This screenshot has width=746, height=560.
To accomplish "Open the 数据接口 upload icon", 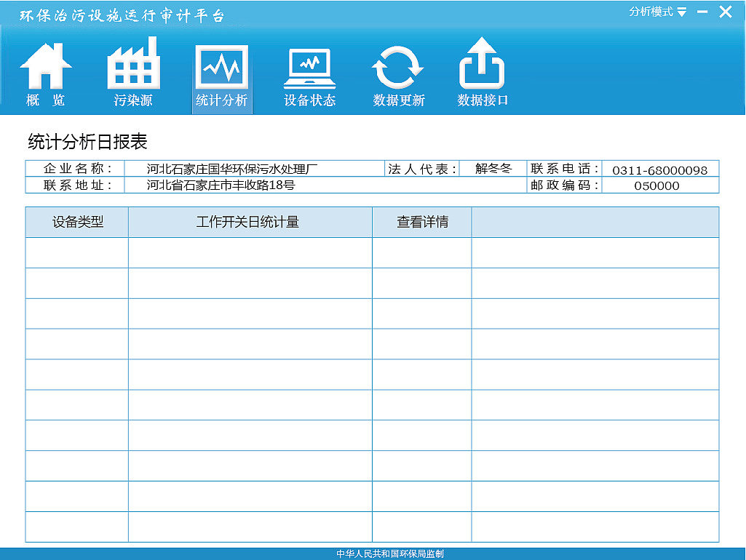I will click(483, 73).
